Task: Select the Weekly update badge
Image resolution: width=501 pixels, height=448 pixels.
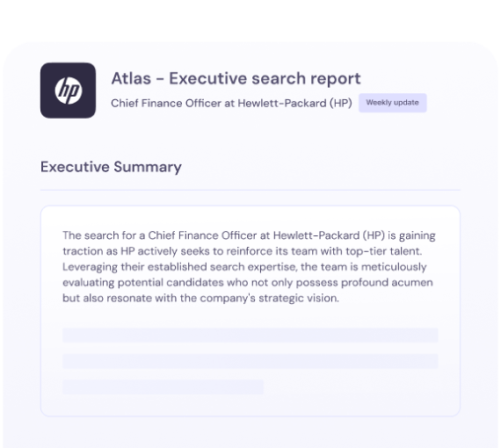Action: pos(392,103)
